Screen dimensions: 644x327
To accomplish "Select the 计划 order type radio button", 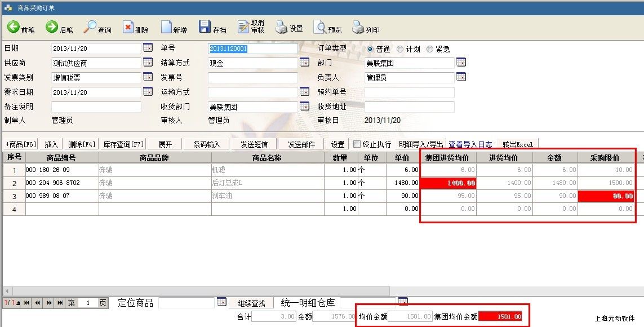I will point(400,49).
